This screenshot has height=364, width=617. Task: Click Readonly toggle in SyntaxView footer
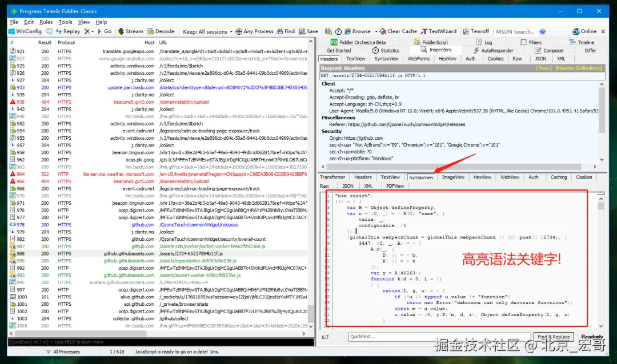[592, 337]
